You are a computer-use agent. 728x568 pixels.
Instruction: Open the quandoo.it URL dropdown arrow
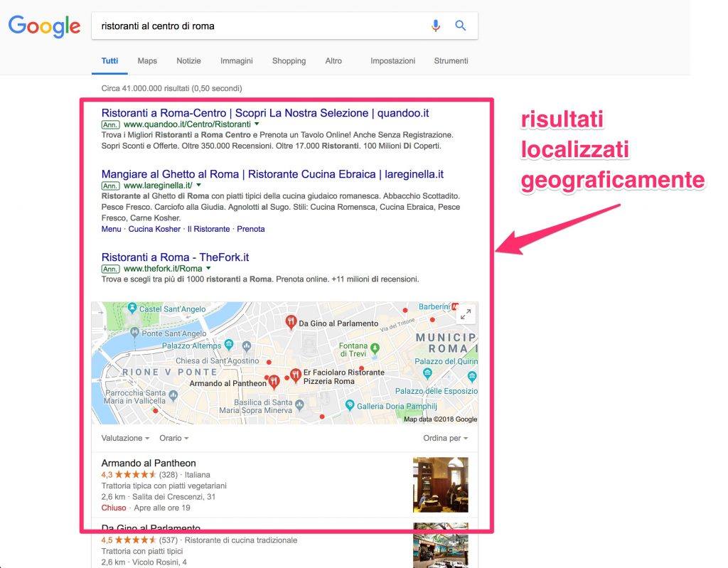coord(257,124)
